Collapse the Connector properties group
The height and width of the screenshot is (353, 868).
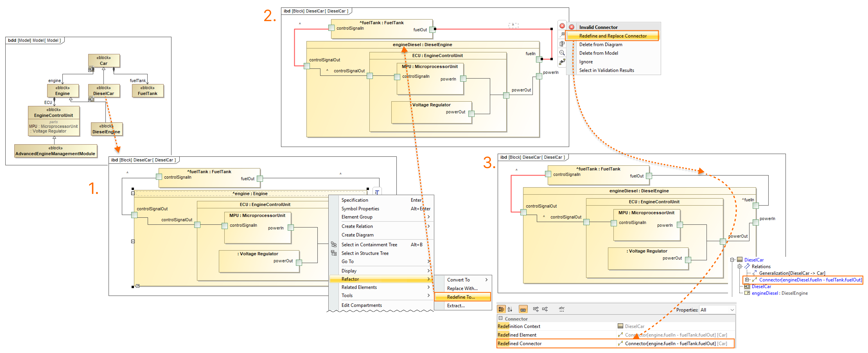click(x=500, y=318)
